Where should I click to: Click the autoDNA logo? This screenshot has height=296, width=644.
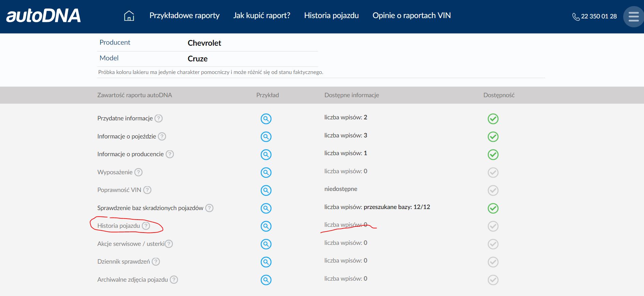click(x=43, y=16)
